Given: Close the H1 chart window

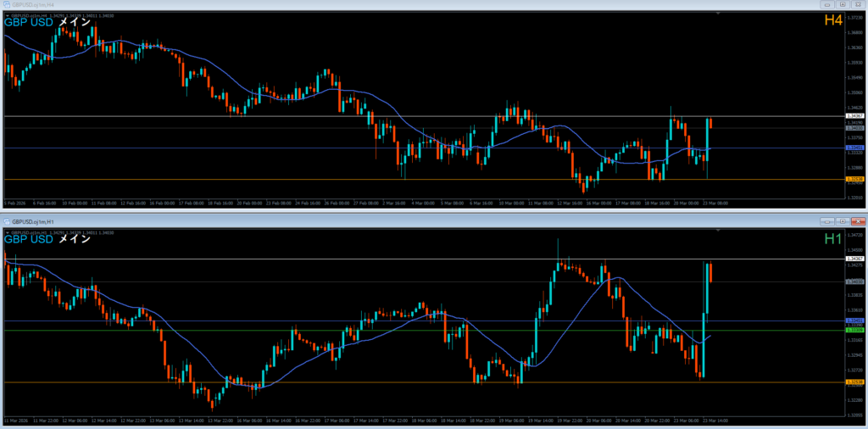Looking at the screenshot, I should click(858, 221).
